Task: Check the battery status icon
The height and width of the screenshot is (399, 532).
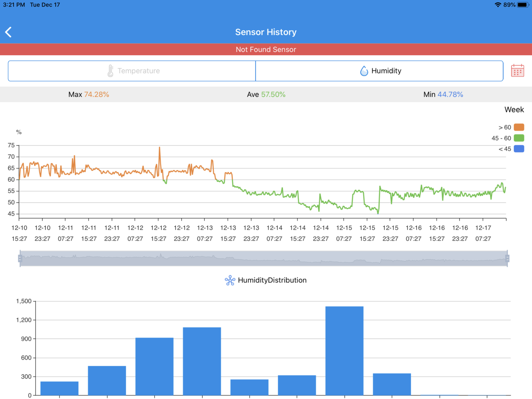Action: coord(523,5)
